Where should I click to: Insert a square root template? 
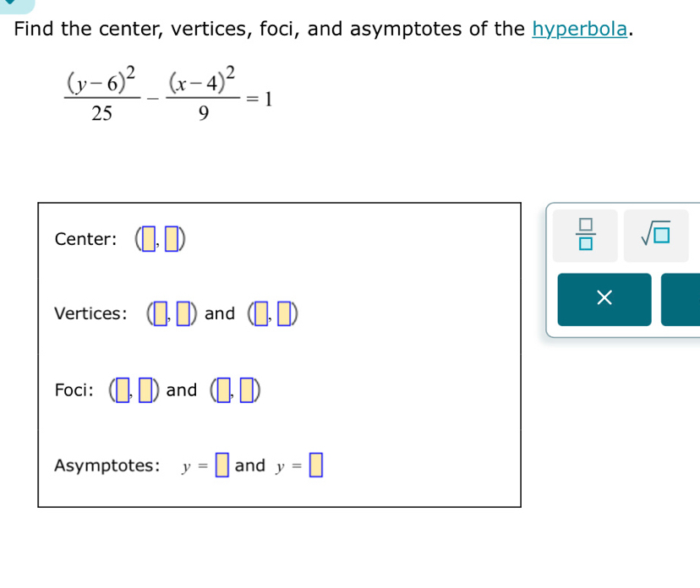tap(656, 236)
